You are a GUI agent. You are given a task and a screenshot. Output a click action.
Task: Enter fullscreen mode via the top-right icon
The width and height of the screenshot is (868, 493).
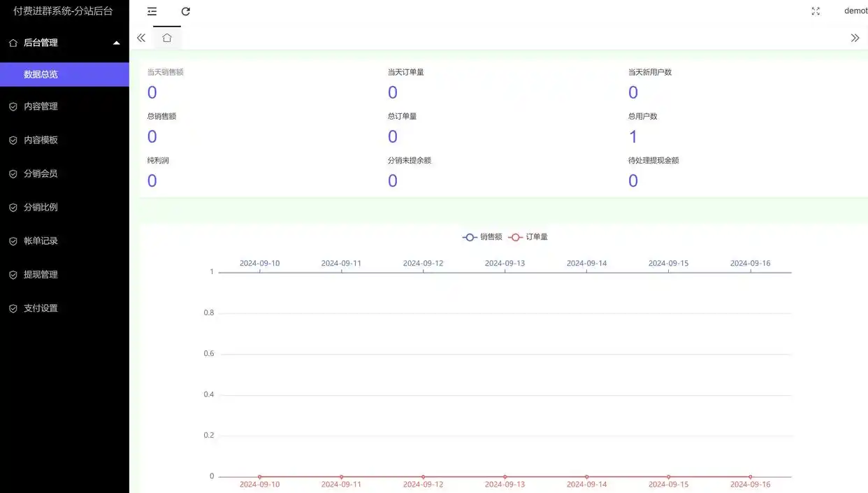(x=816, y=11)
